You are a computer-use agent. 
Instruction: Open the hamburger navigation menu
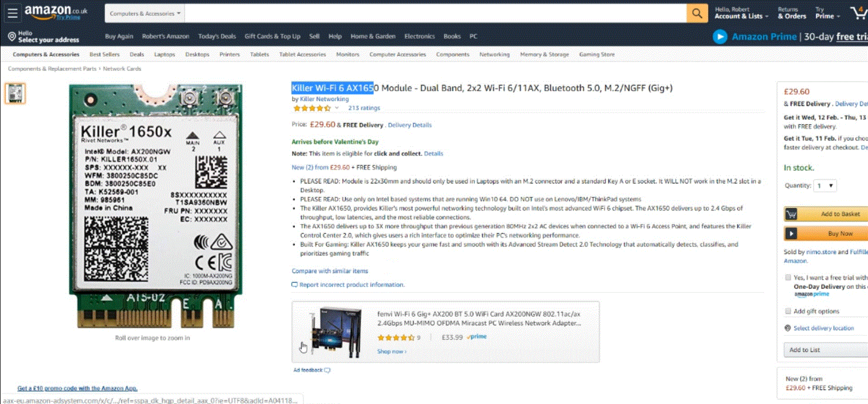pos(12,13)
